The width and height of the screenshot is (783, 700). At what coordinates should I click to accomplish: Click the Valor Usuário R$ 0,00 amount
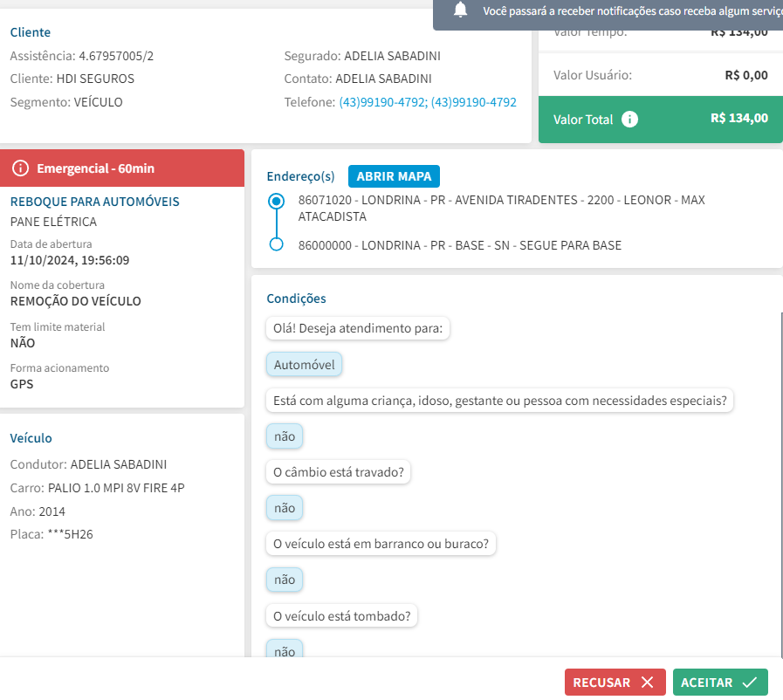coord(746,75)
